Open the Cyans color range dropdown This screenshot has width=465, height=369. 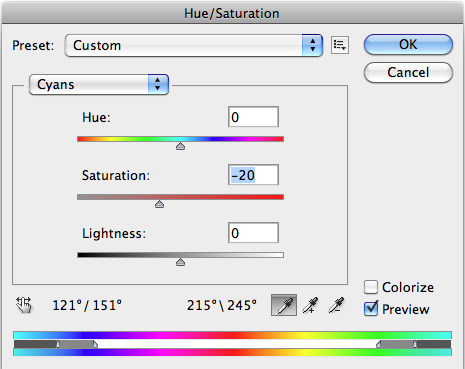99,84
